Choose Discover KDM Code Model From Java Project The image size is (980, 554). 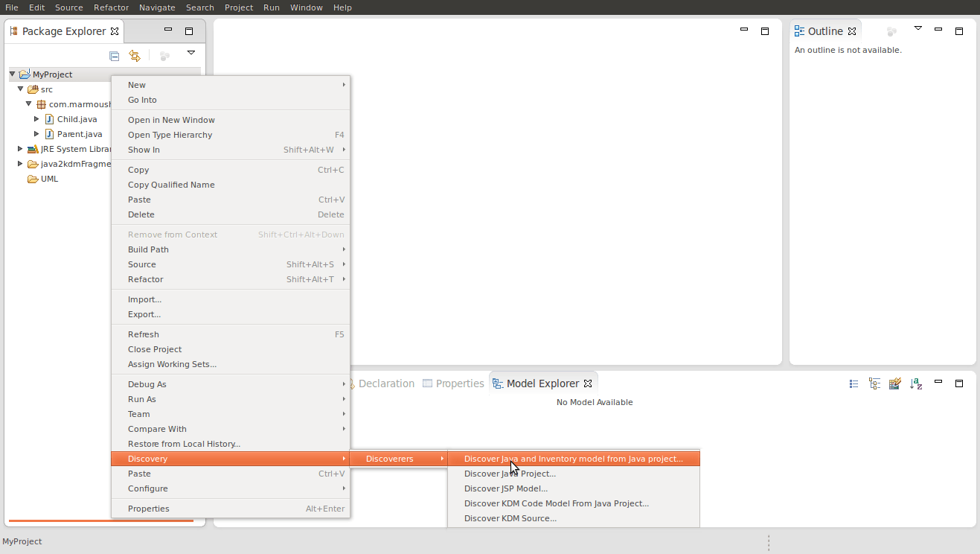point(556,503)
